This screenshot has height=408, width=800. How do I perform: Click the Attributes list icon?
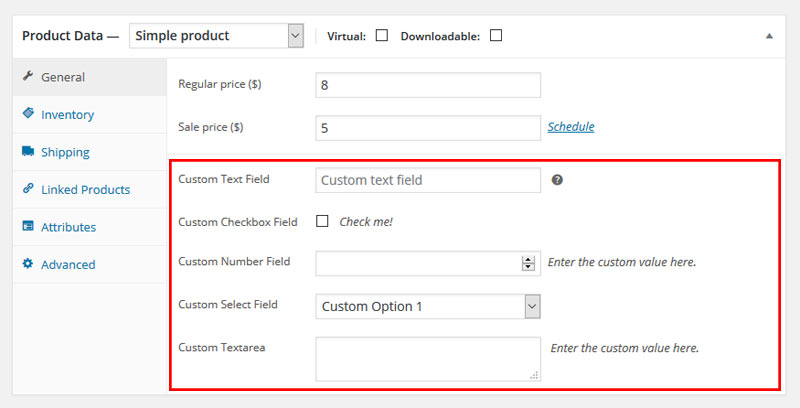(28, 225)
